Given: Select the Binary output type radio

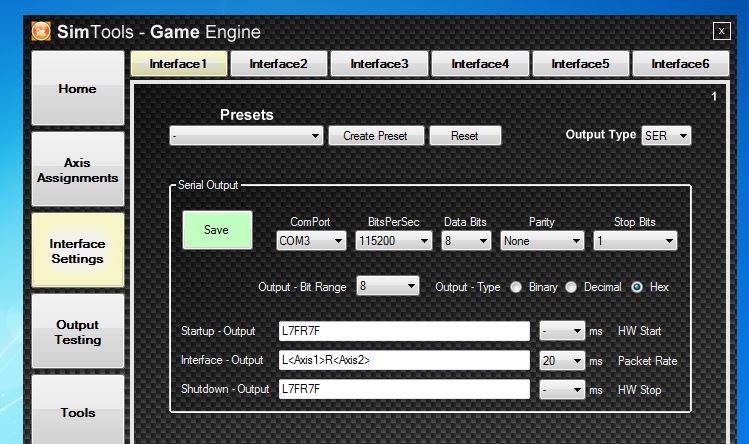Looking at the screenshot, I should pyautogui.click(x=516, y=287).
